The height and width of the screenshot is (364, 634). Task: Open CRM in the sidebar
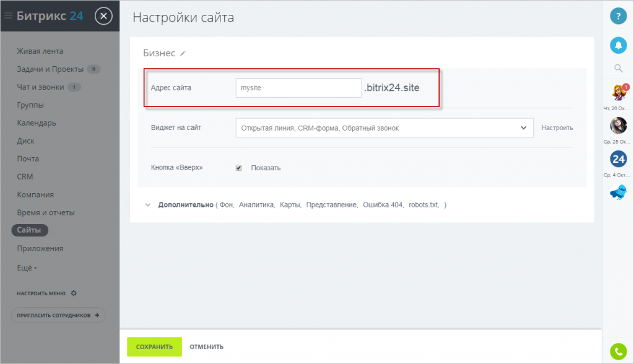point(25,177)
